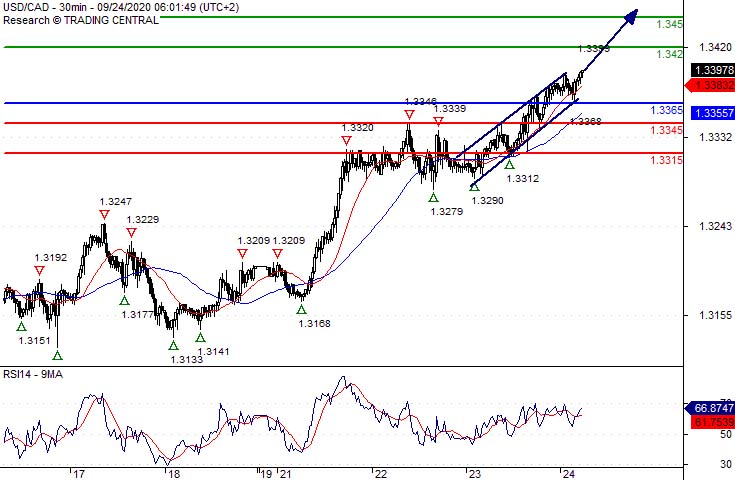Click the date 22 on time axis
Screen dimensions: 735x480
click(x=381, y=474)
